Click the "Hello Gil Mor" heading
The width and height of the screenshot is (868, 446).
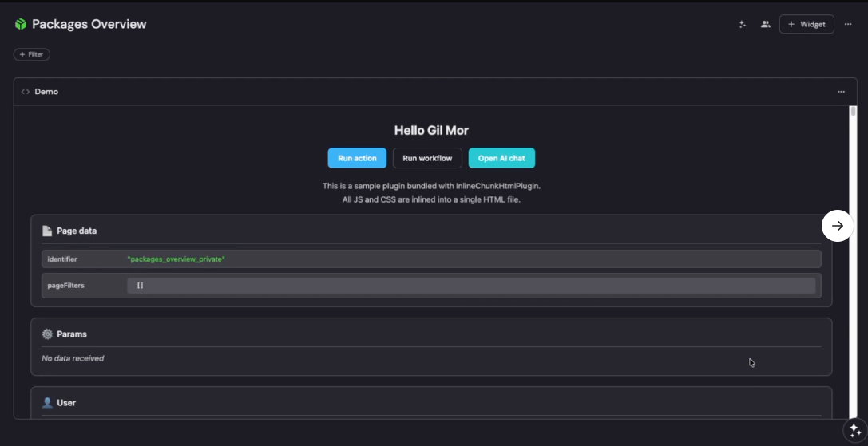coord(431,131)
